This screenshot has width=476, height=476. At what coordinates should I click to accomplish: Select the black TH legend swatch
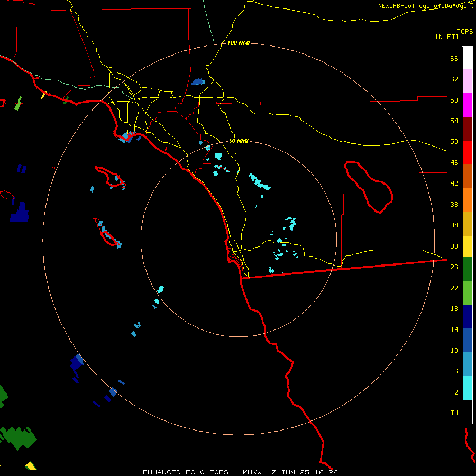(467, 411)
